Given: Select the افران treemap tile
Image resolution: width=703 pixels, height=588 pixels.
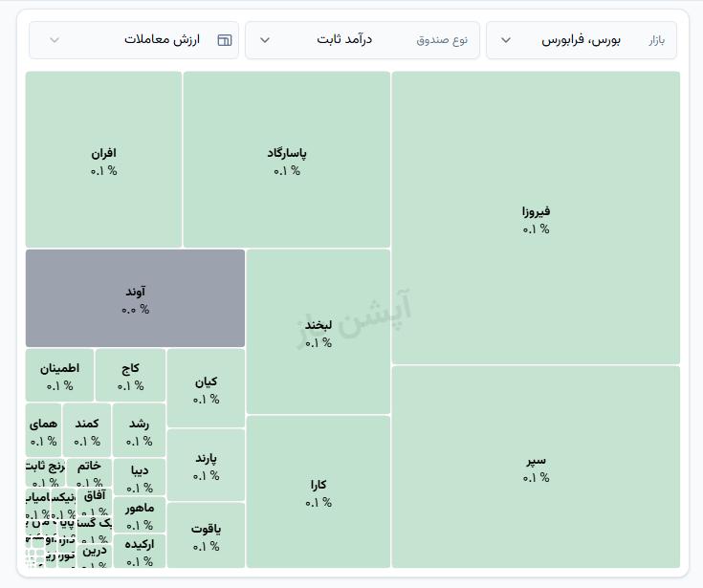Looking at the screenshot, I should (x=103, y=160).
